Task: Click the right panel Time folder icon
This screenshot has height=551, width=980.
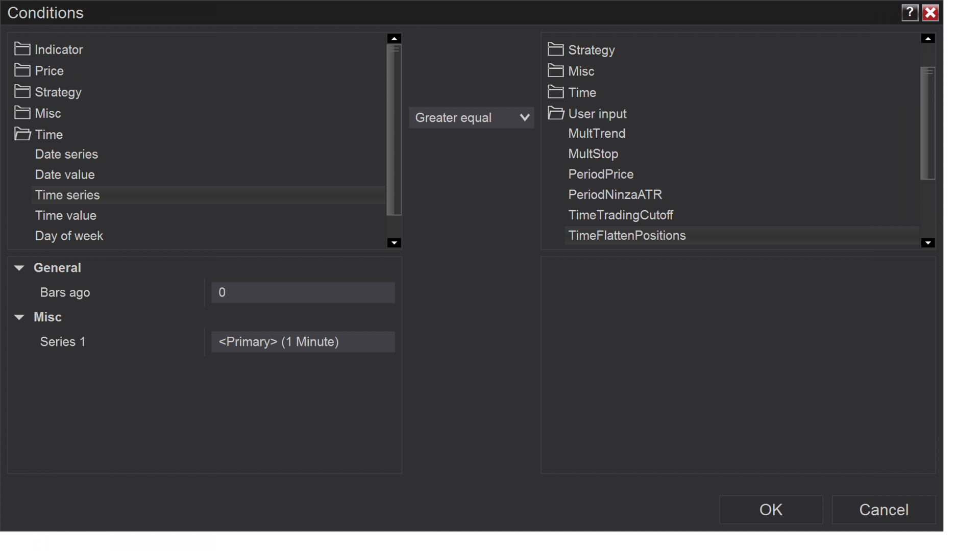Action: coord(555,92)
